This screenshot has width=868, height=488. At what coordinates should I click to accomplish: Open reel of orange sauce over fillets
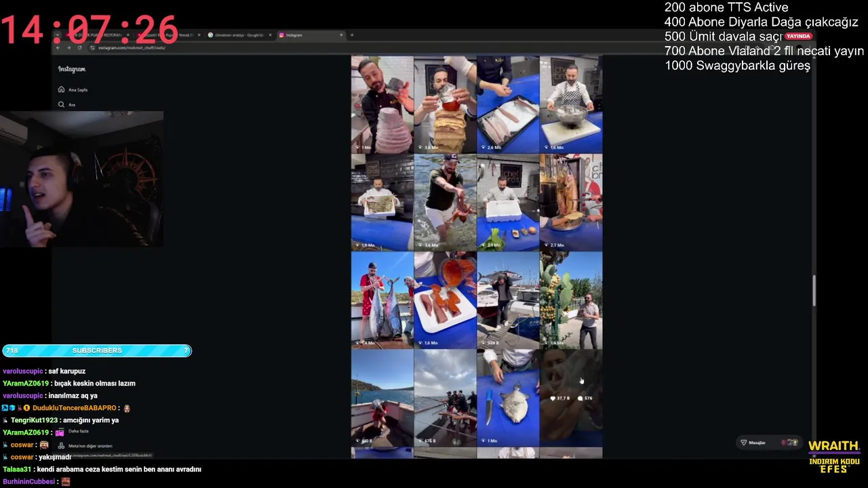tap(445, 300)
